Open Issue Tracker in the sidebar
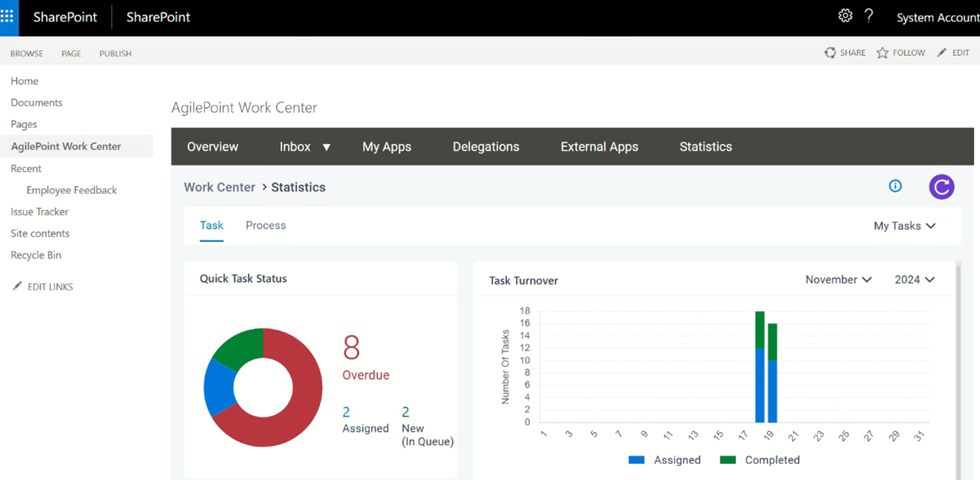The height and width of the screenshot is (480, 980). [40, 211]
